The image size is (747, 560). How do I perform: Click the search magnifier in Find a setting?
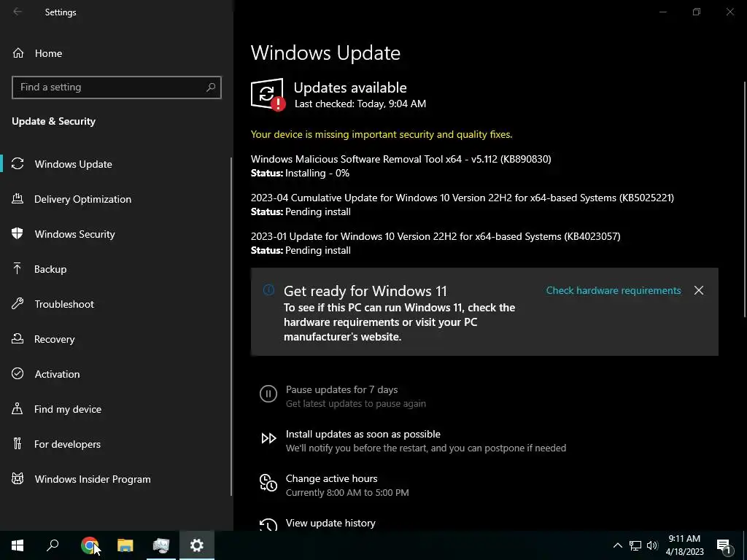tap(211, 87)
